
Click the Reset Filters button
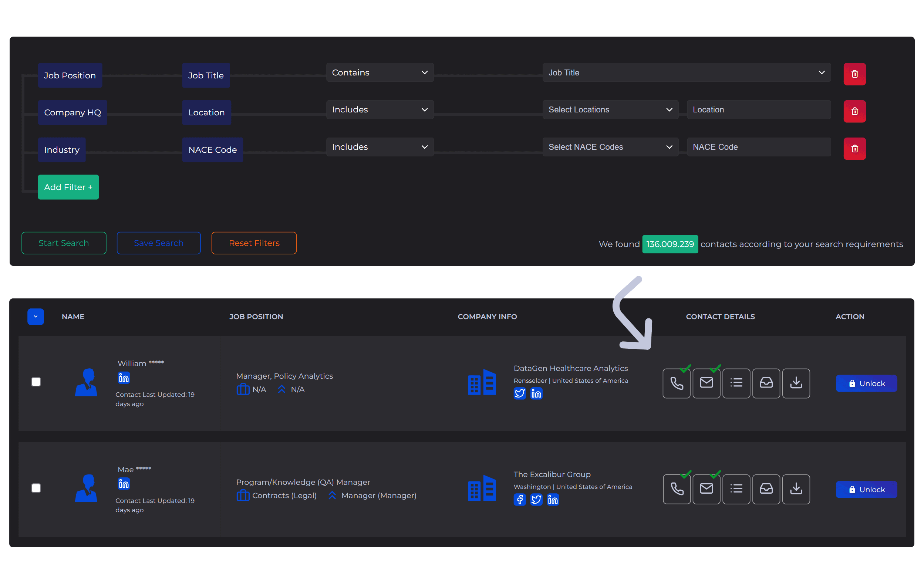pyautogui.click(x=254, y=243)
